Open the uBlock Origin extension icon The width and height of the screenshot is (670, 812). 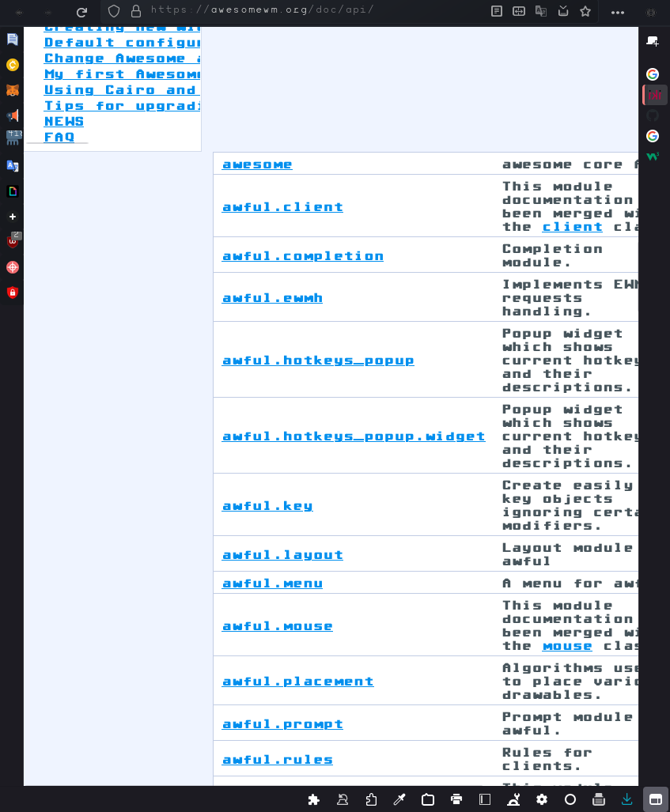pos(13,241)
